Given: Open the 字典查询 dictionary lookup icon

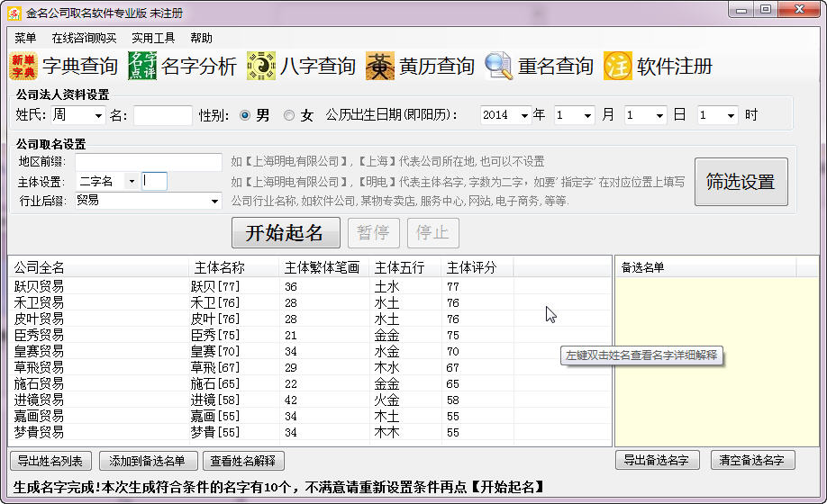Looking at the screenshot, I should 24,67.
